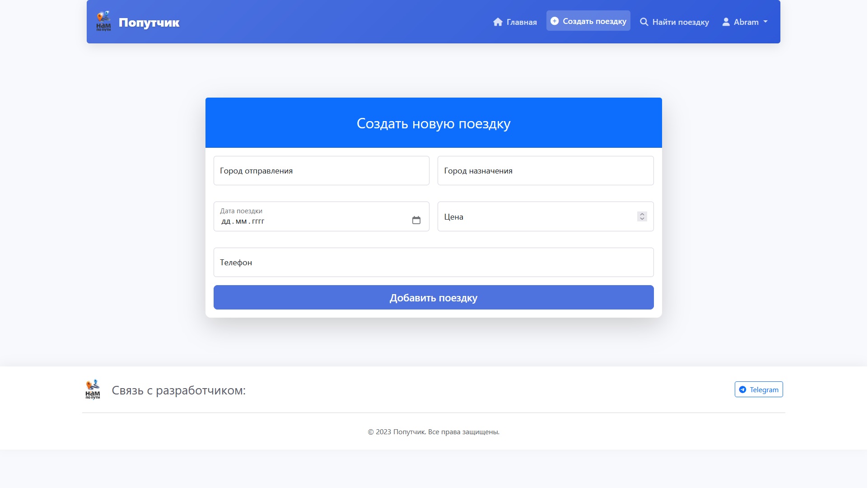Screen dimensions: 868x488
Task: Click the Telegram paper-plane icon in footer
Action: (742, 389)
